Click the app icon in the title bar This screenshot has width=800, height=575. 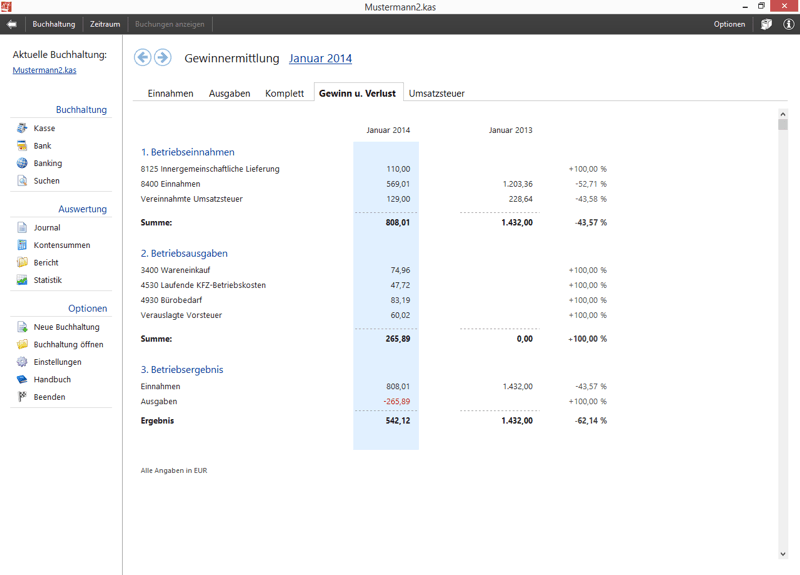[x=6, y=7]
